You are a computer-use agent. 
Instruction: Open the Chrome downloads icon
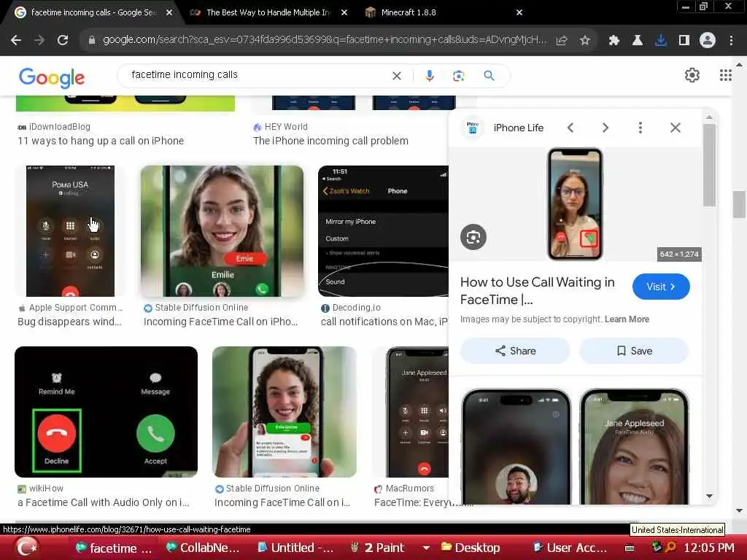[661, 41]
